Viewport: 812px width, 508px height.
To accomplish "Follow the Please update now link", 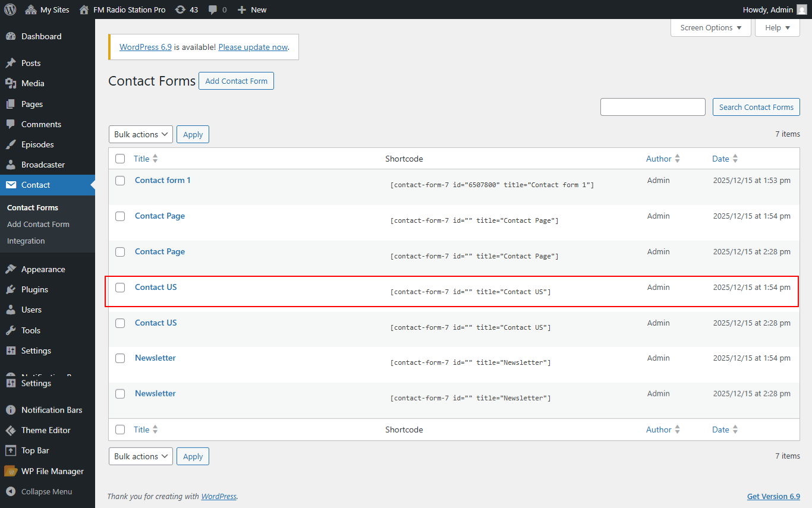I will [253, 46].
